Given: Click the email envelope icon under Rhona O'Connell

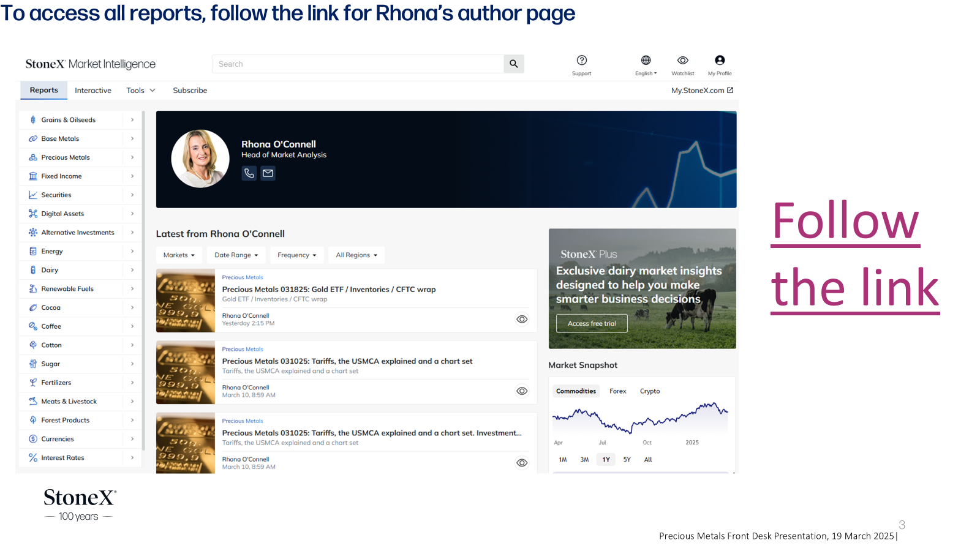Looking at the screenshot, I should click(268, 173).
